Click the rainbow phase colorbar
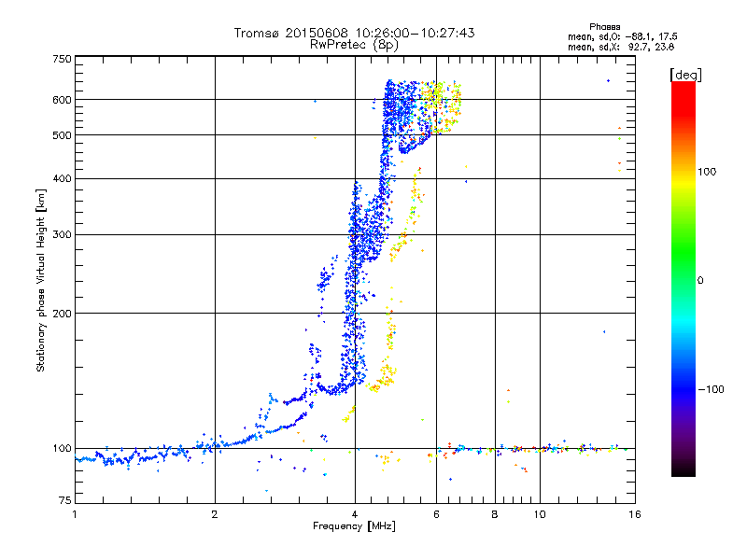The width and height of the screenshot is (747, 560). coord(684,279)
